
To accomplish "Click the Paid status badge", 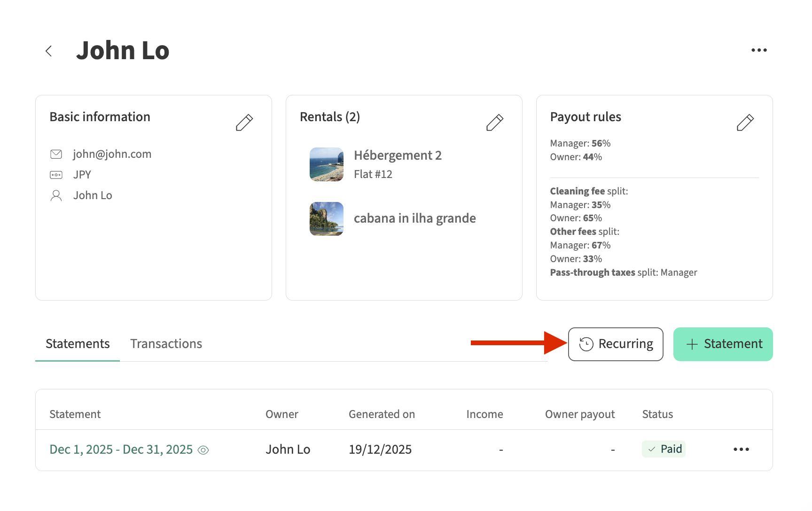I will 664,449.
